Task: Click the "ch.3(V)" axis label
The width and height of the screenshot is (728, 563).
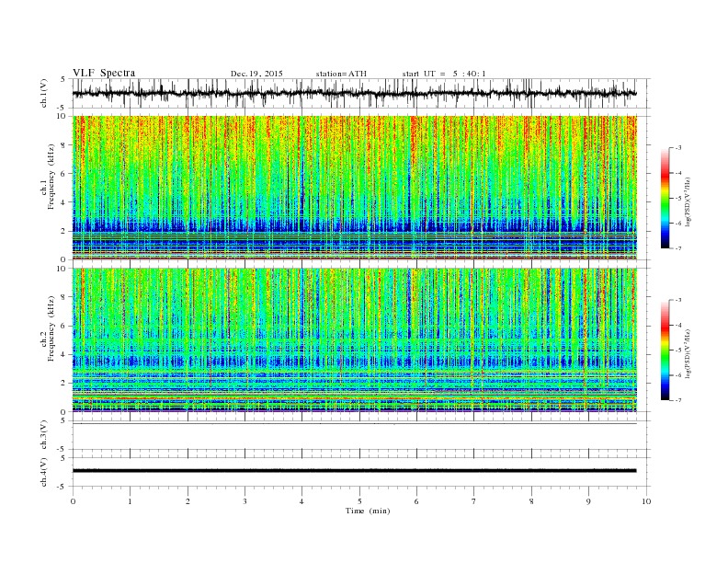Action: [44, 436]
